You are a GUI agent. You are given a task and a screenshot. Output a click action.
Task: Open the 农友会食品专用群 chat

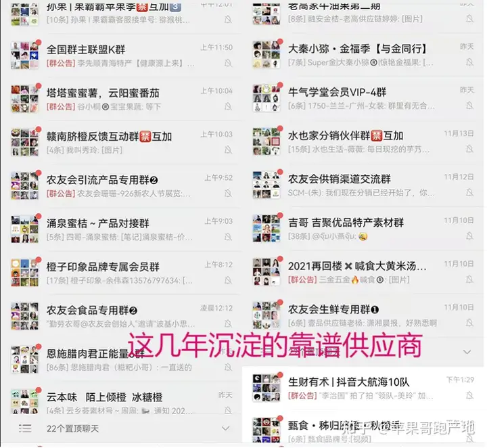(x=122, y=316)
